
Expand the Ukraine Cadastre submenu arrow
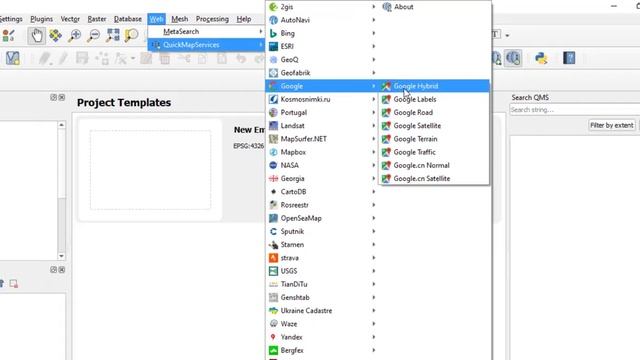pyautogui.click(x=373, y=311)
